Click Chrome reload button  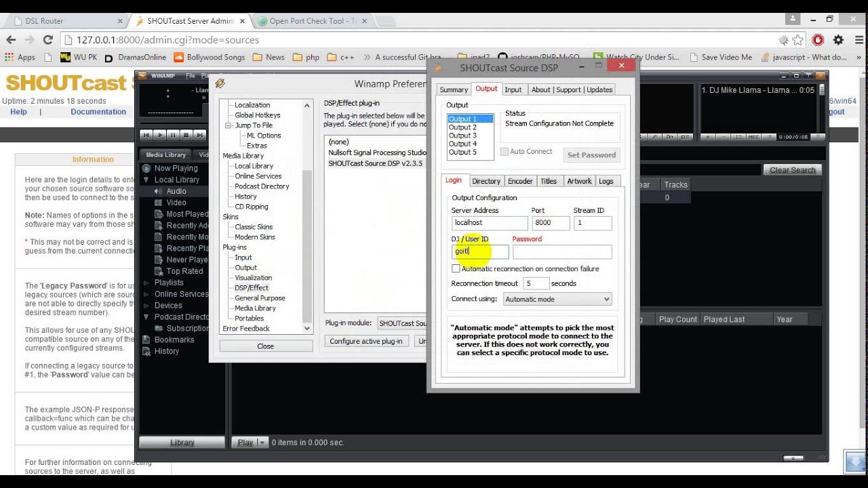tap(47, 40)
